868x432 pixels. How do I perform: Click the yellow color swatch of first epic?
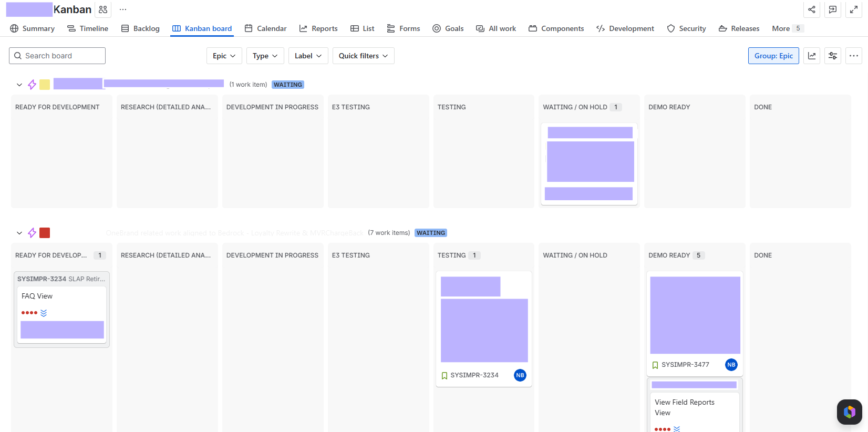(45, 85)
